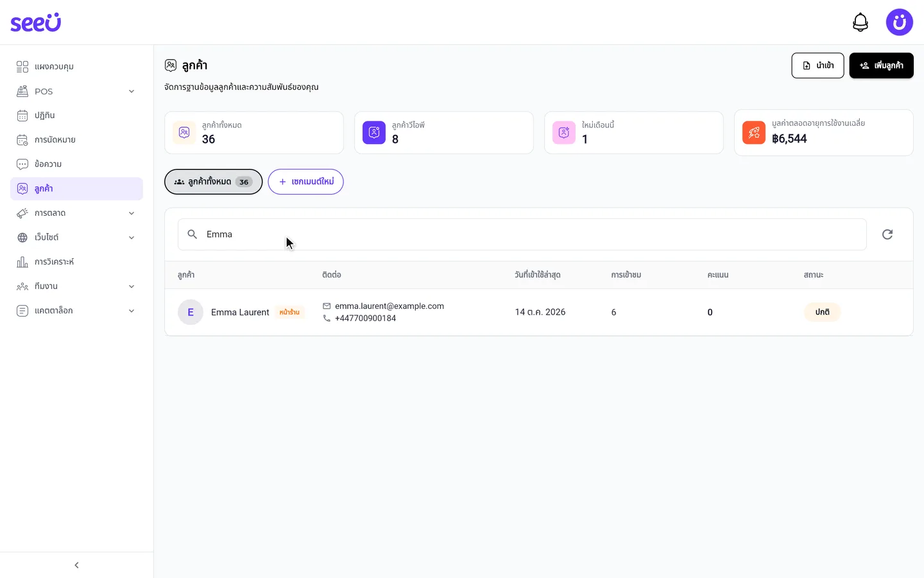Open the user profile avatar menu
Viewport: 924px width, 578px height.
[900, 22]
